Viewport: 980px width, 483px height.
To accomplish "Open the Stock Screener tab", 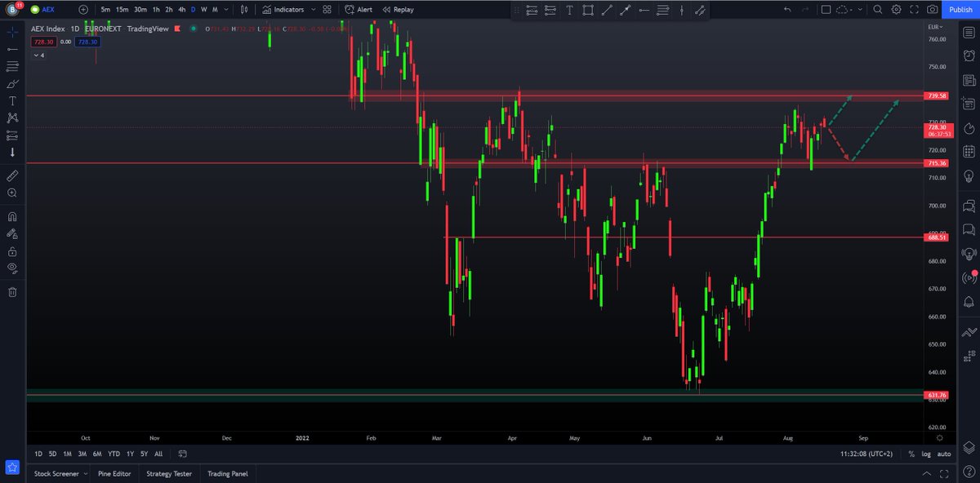I will [x=57, y=473].
